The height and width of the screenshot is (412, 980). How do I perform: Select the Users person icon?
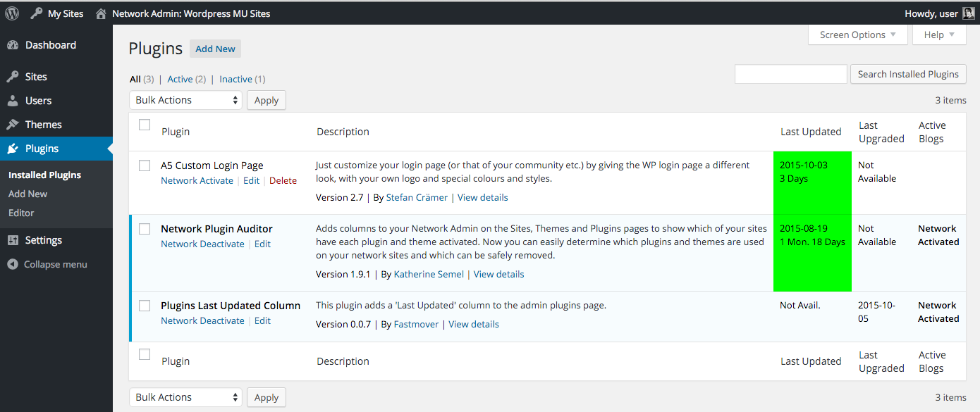click(13, 101)
